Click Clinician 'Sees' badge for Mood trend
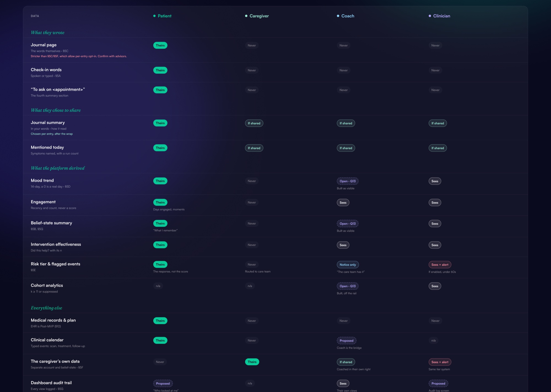 [435, 181]
